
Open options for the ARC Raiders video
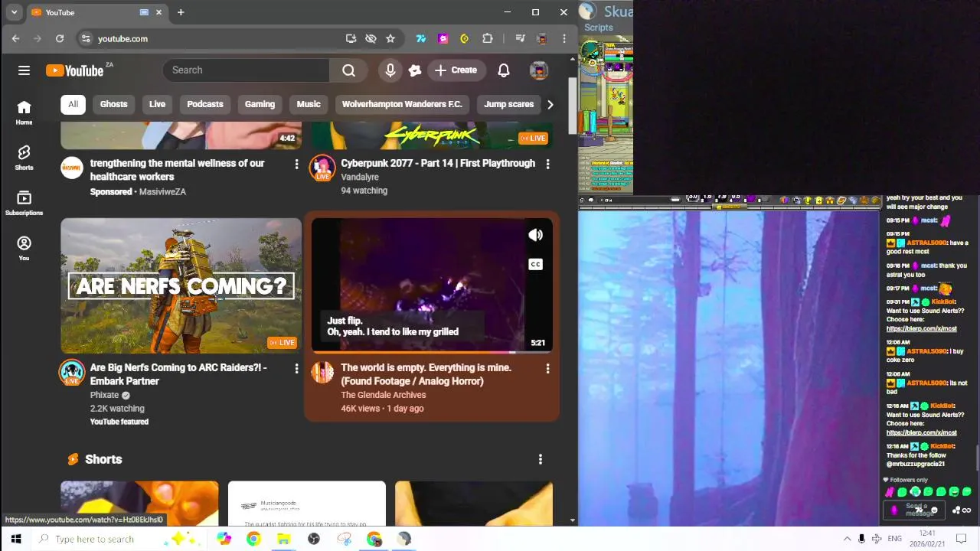(x=296, y=369)
